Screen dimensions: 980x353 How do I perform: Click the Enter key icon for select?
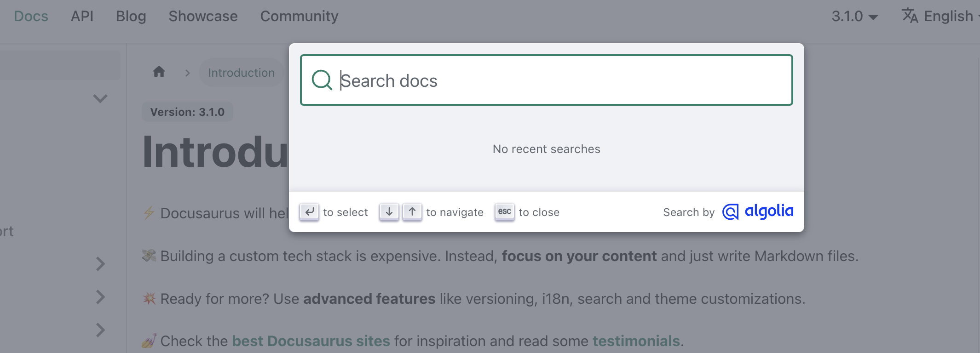(x=309, y=212)
